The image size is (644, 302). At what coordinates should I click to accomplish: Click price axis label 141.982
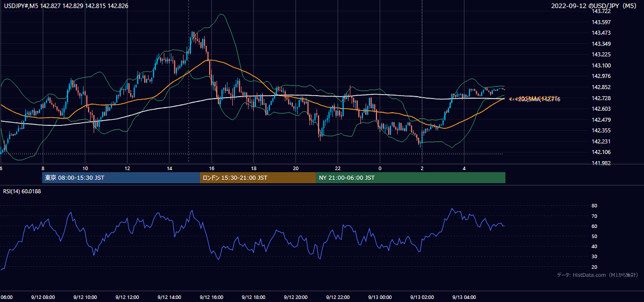click(601, 163)
